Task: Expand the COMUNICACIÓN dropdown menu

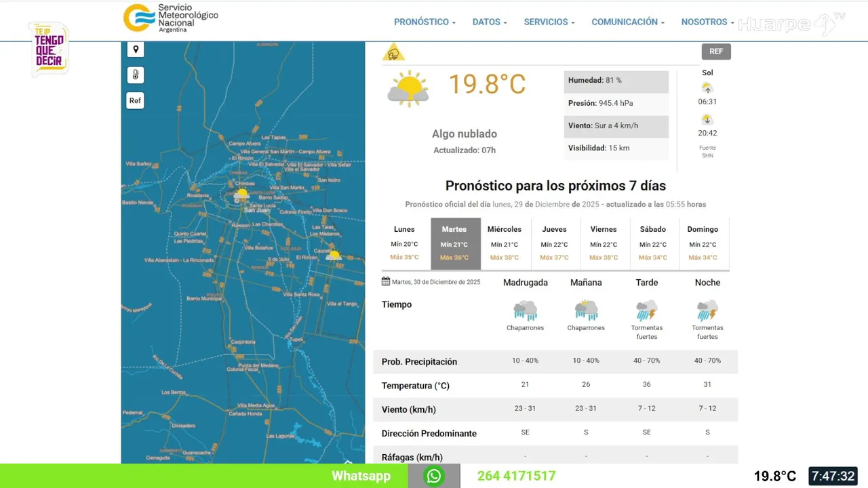Action: [628, 22]
